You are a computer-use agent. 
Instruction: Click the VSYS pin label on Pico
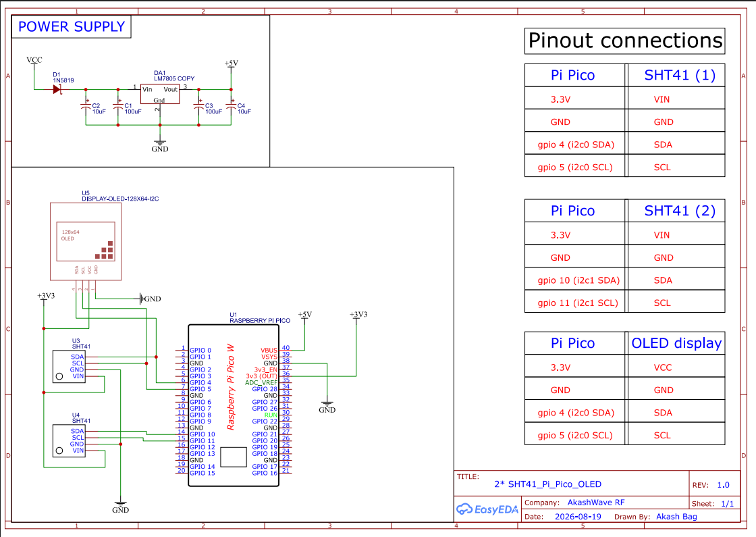pyautogui.click(x=269, y=357)
